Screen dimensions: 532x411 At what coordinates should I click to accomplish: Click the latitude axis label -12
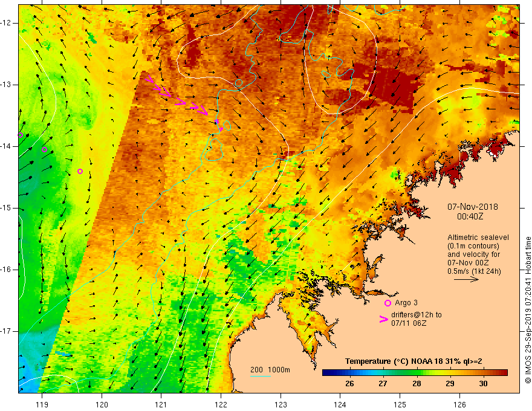7,23
